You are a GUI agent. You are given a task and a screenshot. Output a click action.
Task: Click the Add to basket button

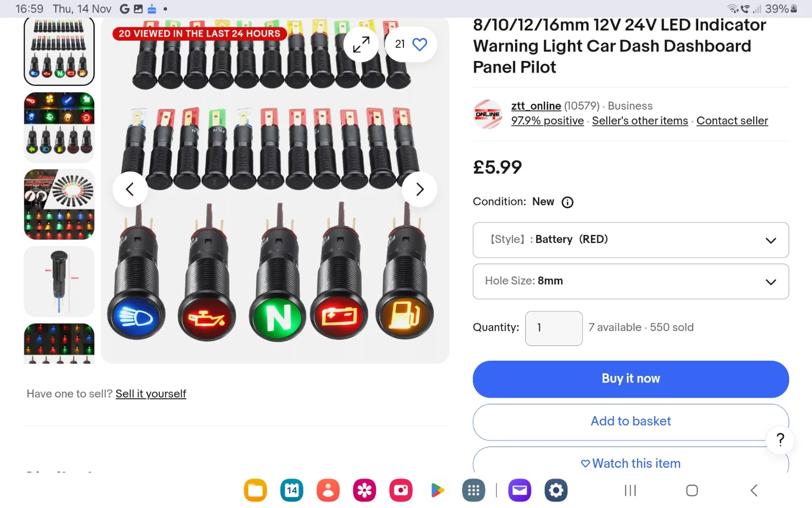click(x=630, y=421)
